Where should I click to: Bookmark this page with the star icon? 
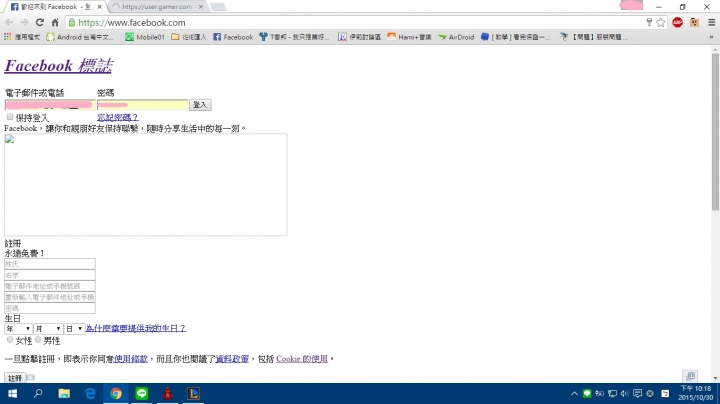click(x=661, y=22)
